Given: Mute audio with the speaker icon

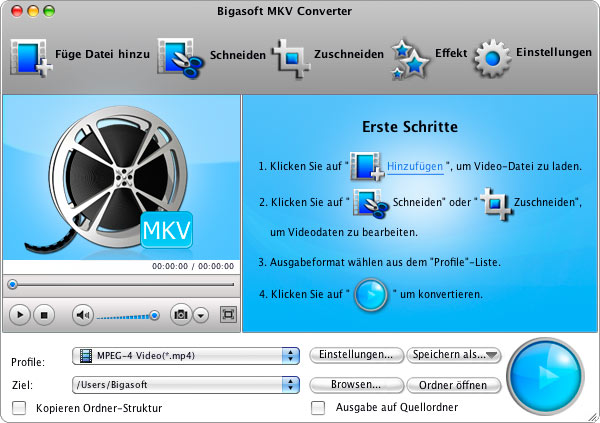Looking at the screenshot, I should [83, 315].
